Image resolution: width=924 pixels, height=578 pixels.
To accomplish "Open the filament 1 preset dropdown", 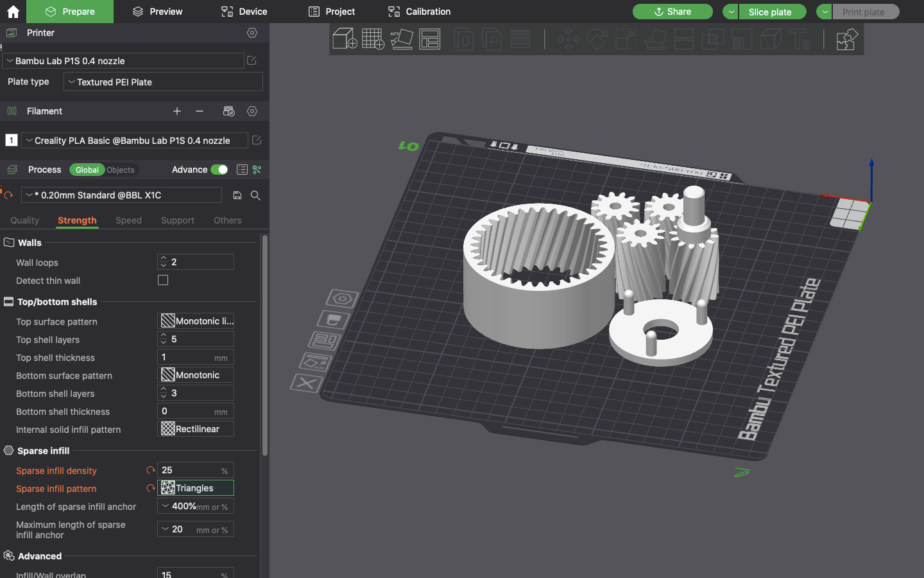I will tap(135, 141).
